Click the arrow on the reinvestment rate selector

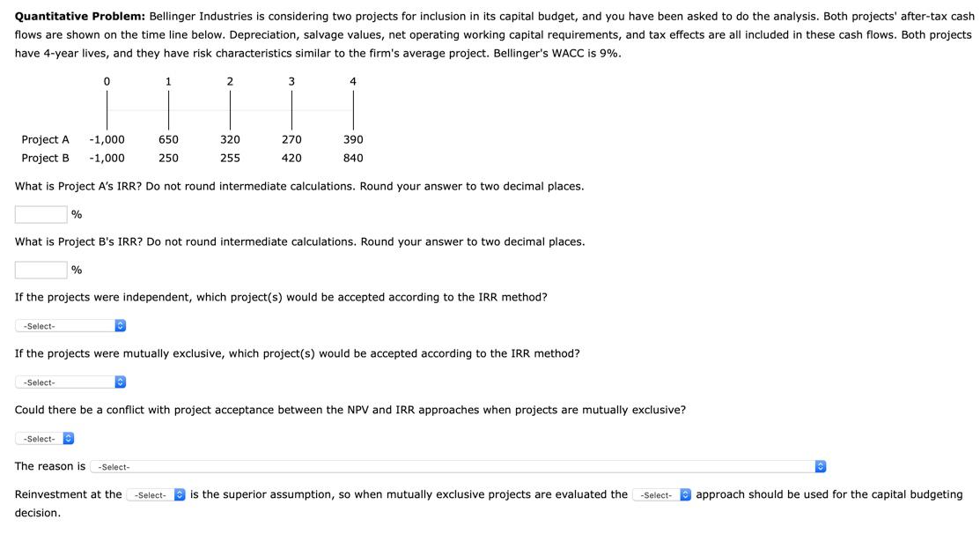[180, 494]
